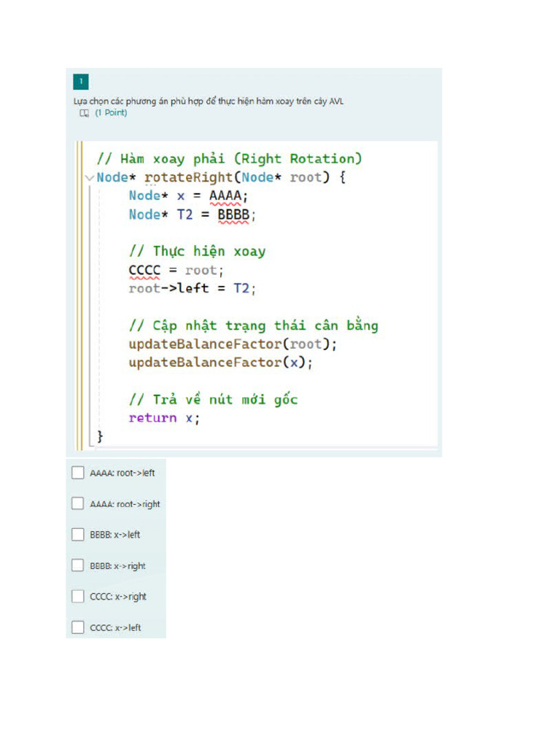Viewport: 560px width, 747px height.
Task: Click the '(1 Point)' label
Action: [x=111, y=113]
